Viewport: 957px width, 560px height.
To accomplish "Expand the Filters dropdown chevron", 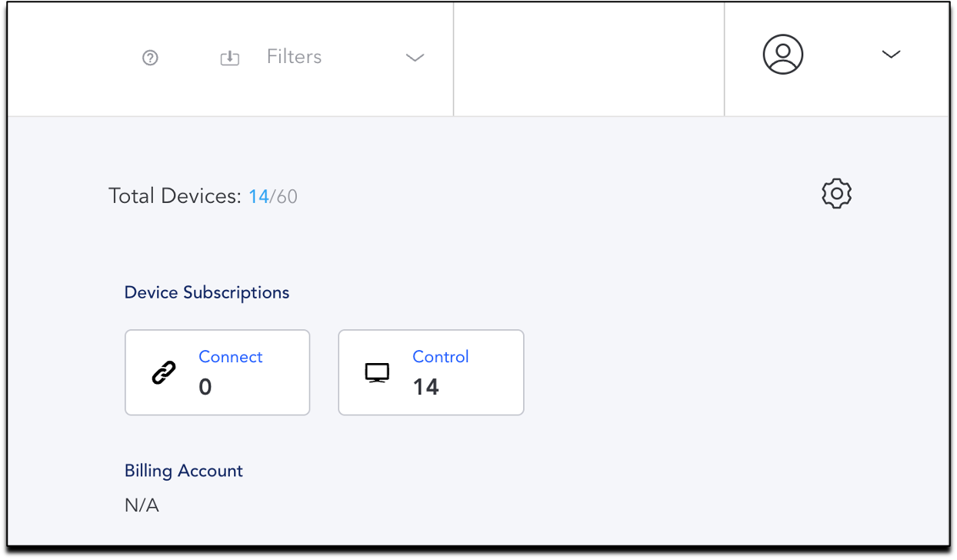I will click(415, 58).
